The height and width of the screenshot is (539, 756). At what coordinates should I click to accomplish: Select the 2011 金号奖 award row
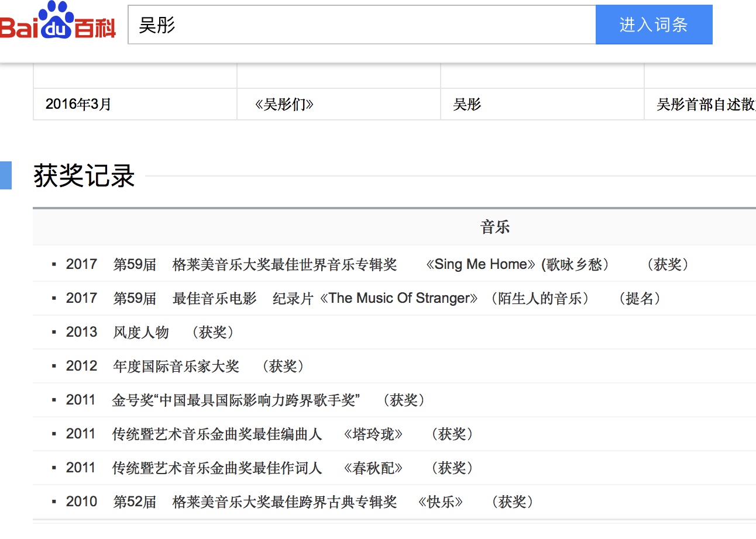coord(394,400)
